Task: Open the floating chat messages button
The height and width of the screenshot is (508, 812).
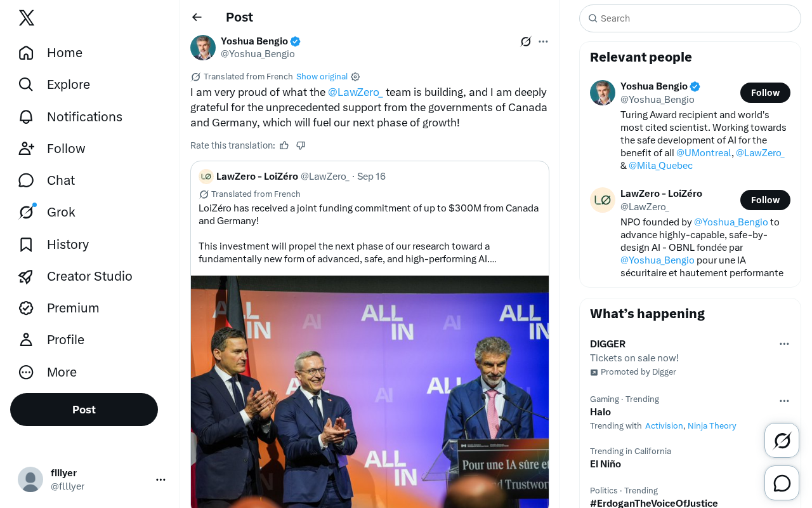Action: coord(782,483)
